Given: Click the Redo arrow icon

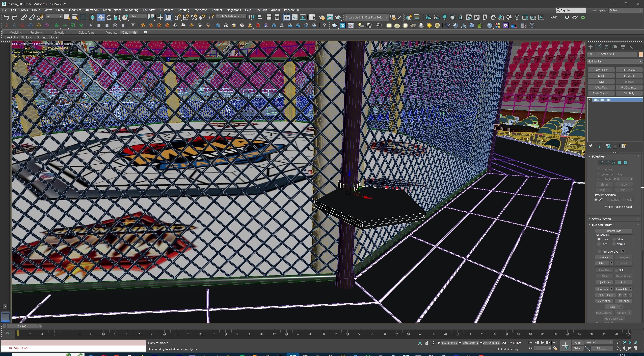Looking at the screenshot, I should tap(14, 17).
